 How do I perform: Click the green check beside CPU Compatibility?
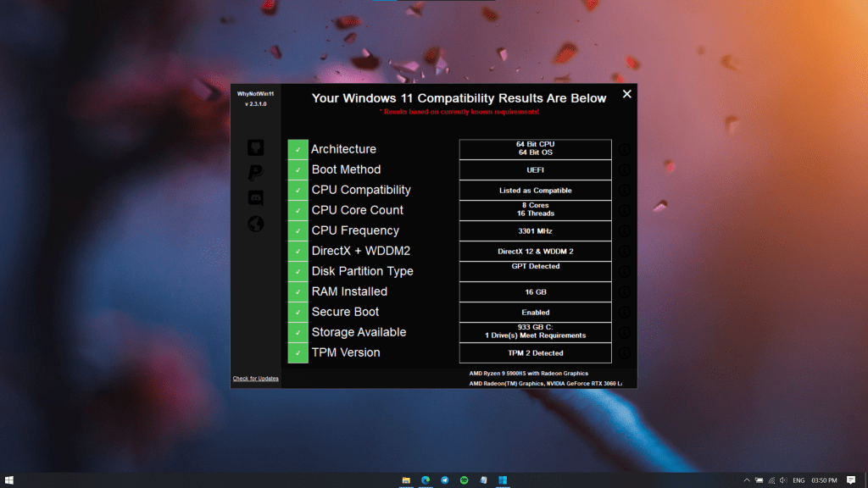click(x=298, y=191)
